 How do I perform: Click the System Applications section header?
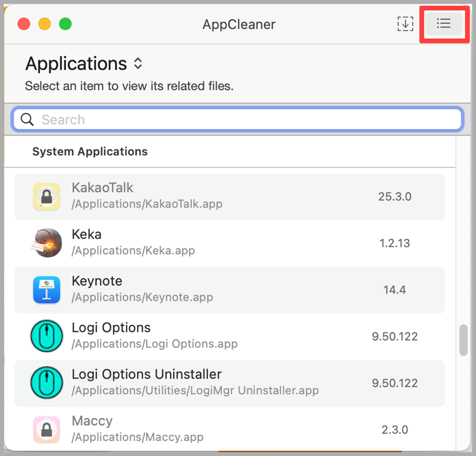pos(90,152)
